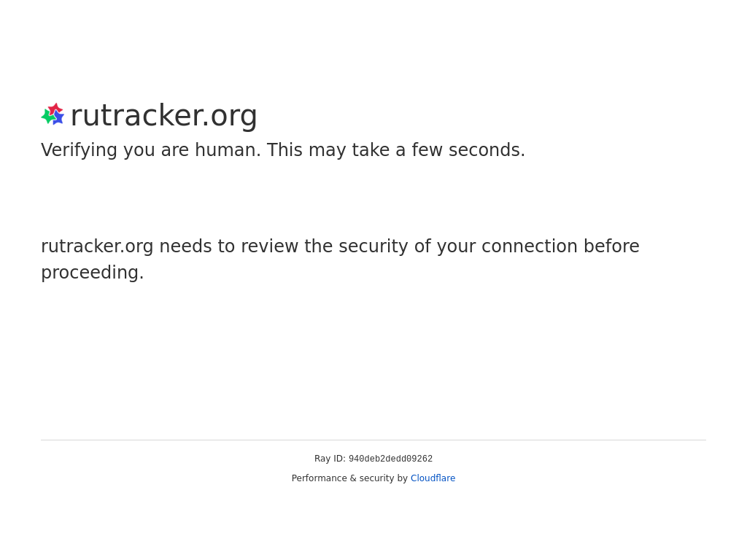Viewport: 747px width, 560px height.
Task: Click the rutracker tri-color star logo
Action: click(x=53, y=114)
